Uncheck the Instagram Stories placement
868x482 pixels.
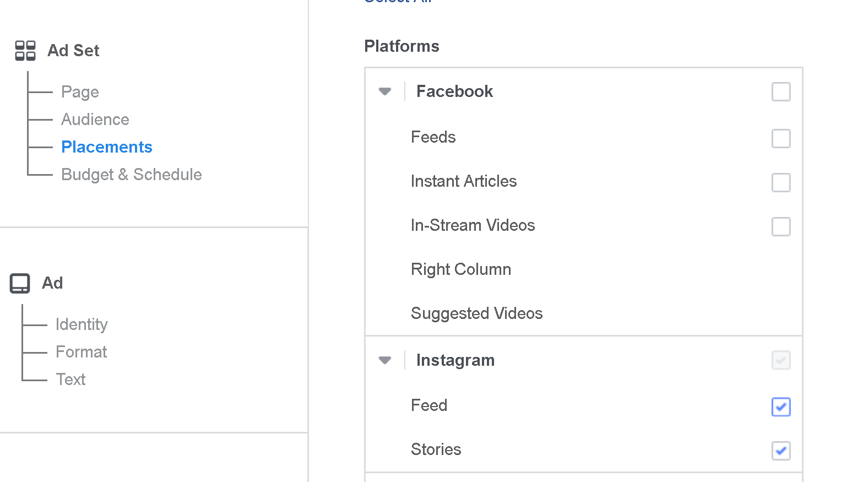click(781, 451)
